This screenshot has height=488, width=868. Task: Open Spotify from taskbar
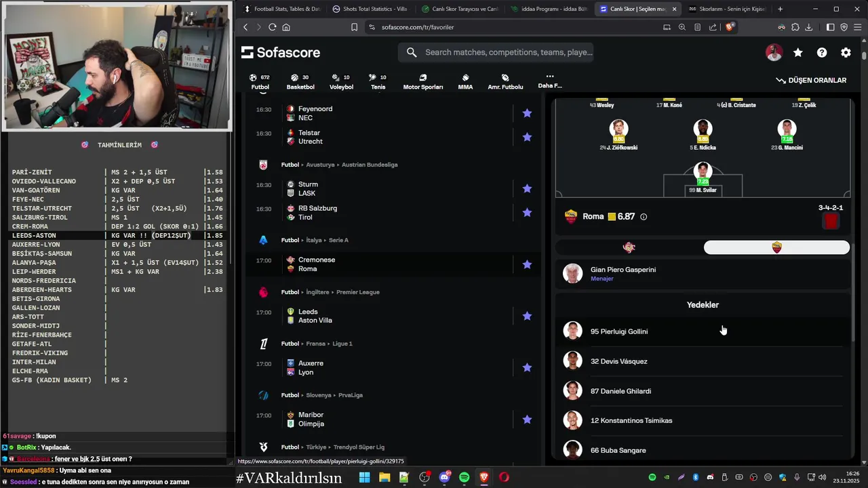tap(465, 477)
